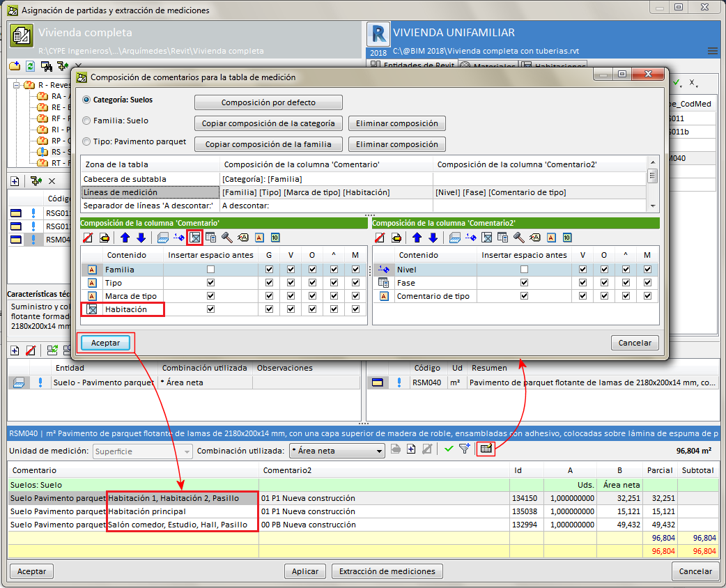
Task: Click the red-slash delete icon above the 'Entidad' list
Action: (31, 350)
